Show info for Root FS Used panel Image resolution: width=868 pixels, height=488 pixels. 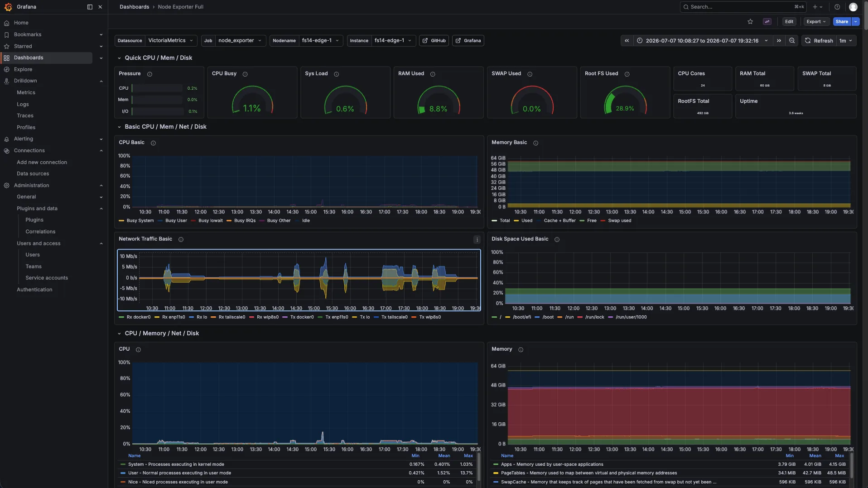tap(627, 74)
